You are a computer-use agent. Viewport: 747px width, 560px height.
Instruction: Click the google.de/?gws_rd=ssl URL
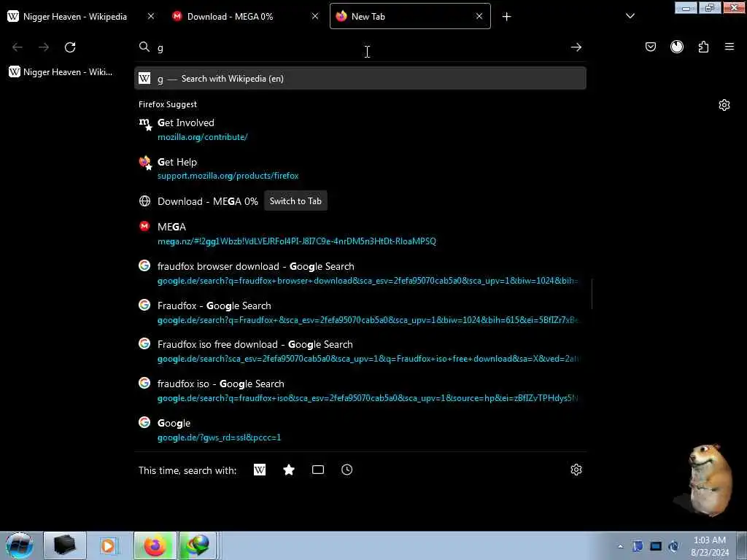click(x=219, y=437)
